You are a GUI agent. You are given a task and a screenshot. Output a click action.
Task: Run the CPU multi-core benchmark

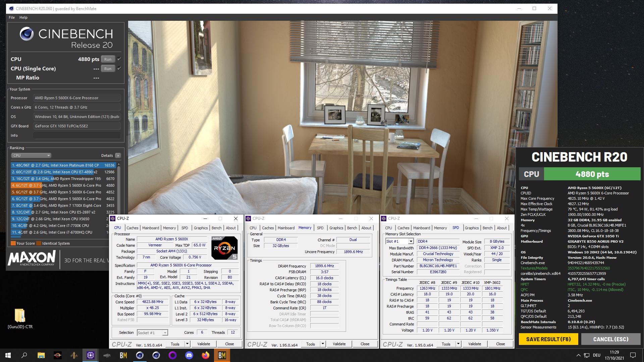tap(108, 59)
